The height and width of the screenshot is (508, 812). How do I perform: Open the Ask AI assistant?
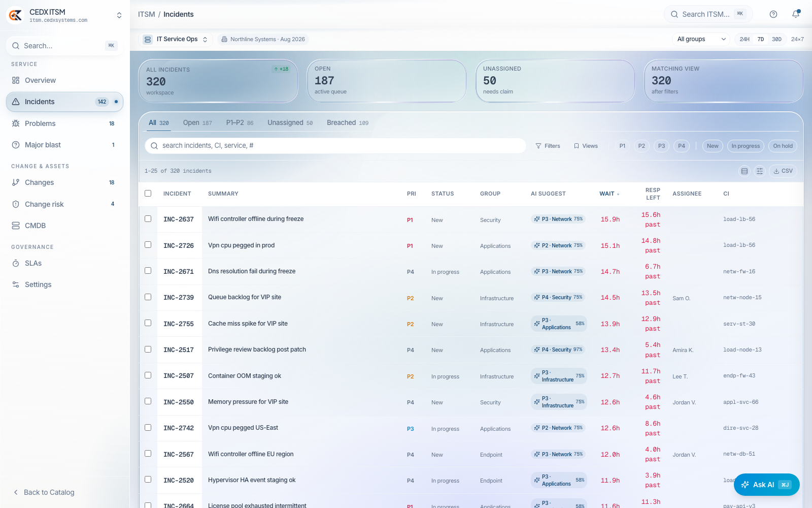pyautogui.click(x=766, y=485)
